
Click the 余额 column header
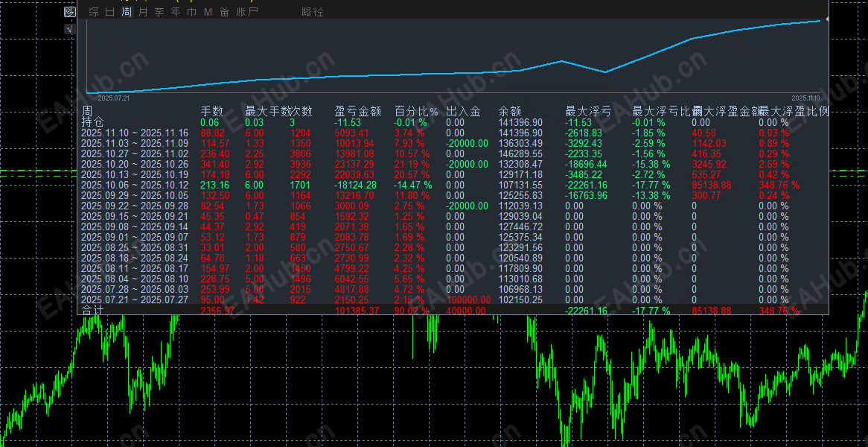point(510,111)
